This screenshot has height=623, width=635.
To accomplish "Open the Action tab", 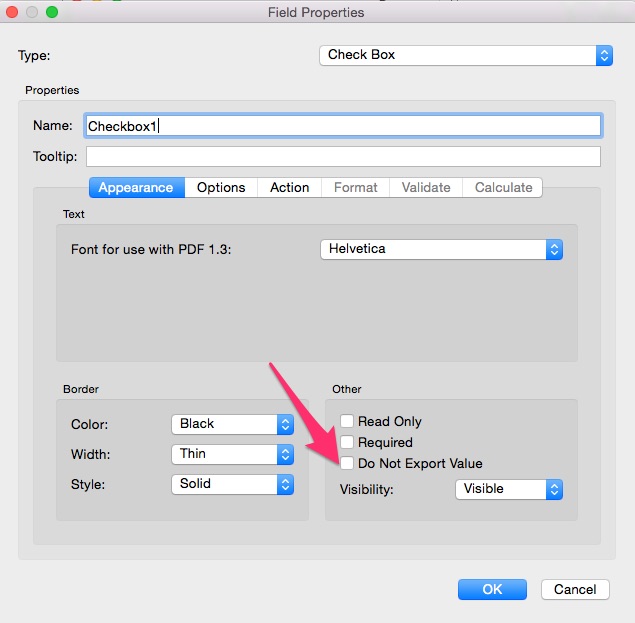I will point(289,188).
